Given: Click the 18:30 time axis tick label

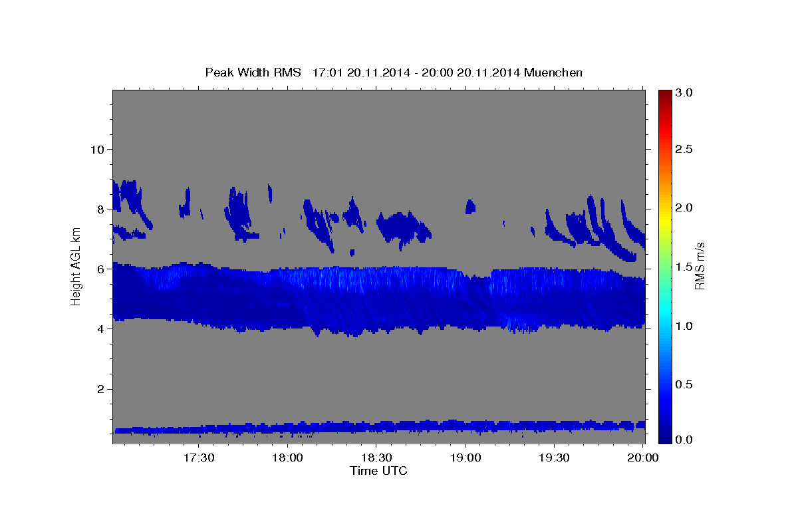Looking at the screenshot, I should tap(376, 458).
